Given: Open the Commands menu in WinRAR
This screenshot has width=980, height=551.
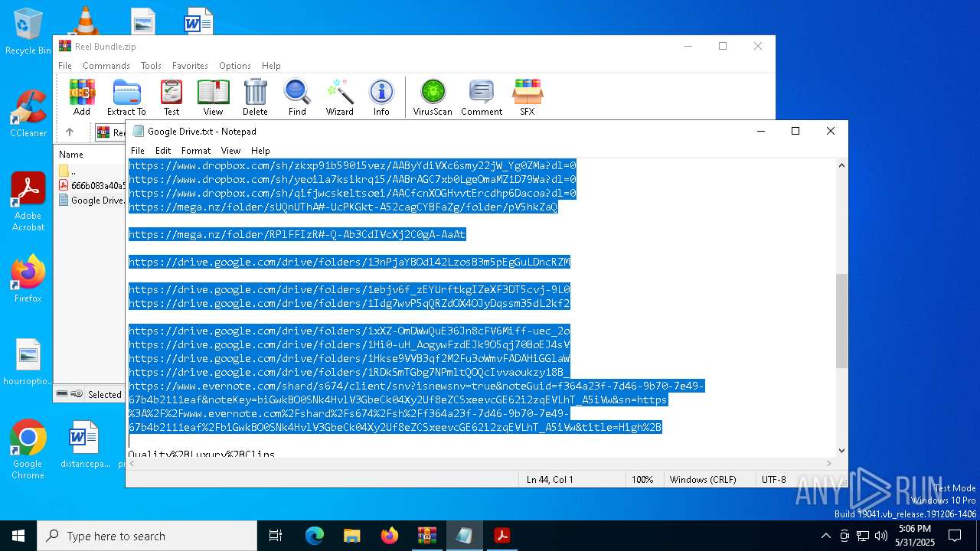Looking at the screenshot, I should tap(106, 66).
